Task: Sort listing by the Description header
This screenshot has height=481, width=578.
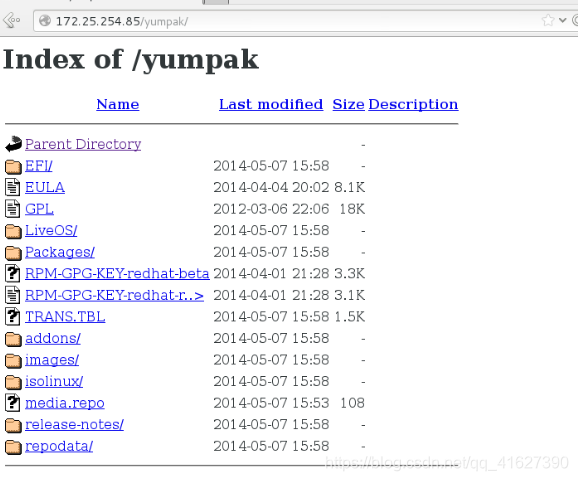Action: [x=413, y=104]
